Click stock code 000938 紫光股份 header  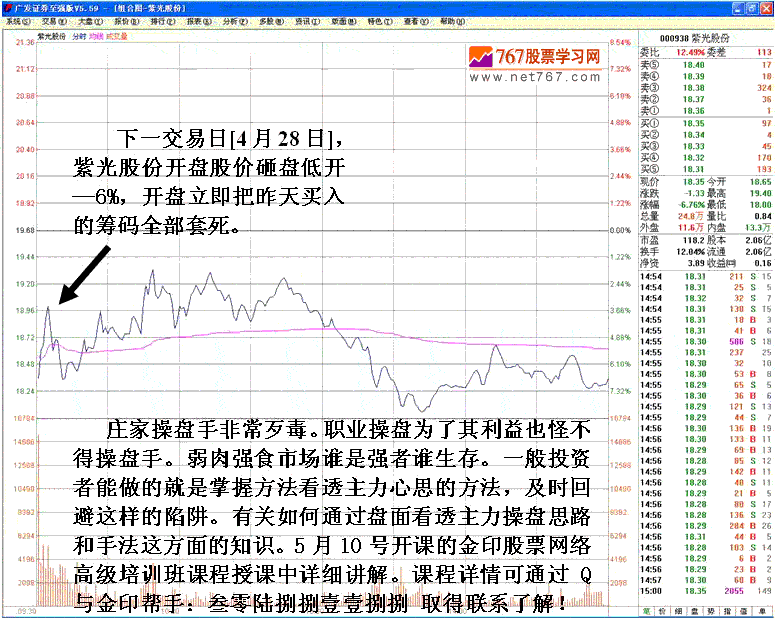[705, 38]
